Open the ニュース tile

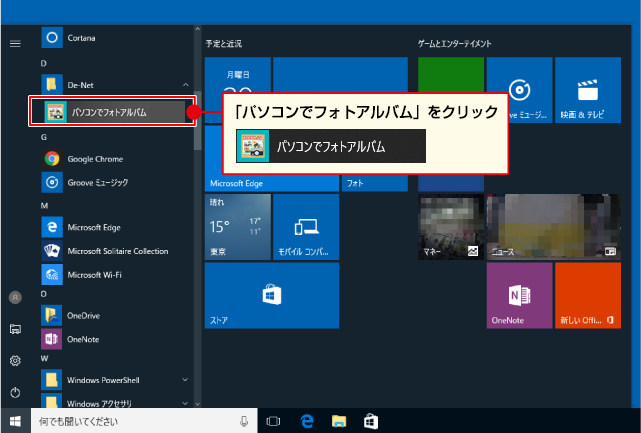point(554,227)
